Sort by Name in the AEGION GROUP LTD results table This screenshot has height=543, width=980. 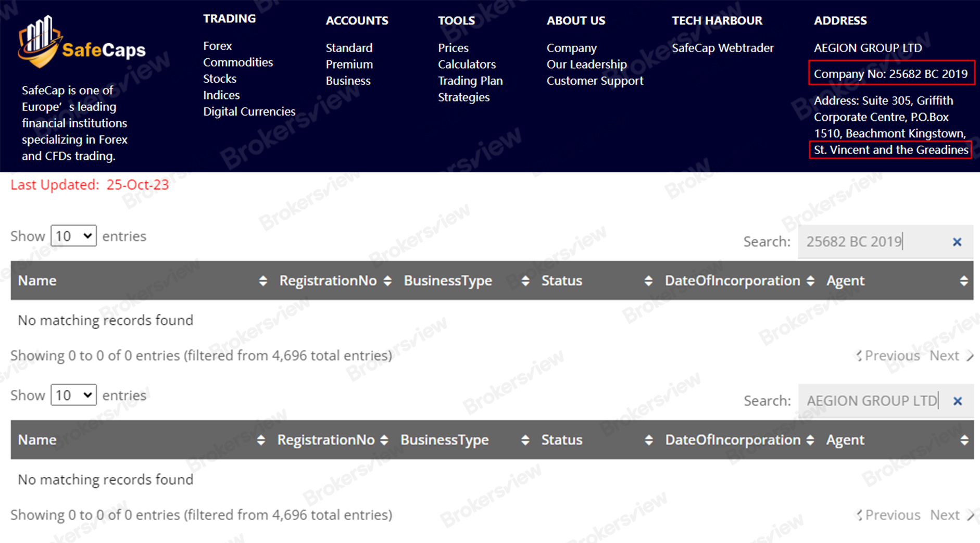point(261,440)
